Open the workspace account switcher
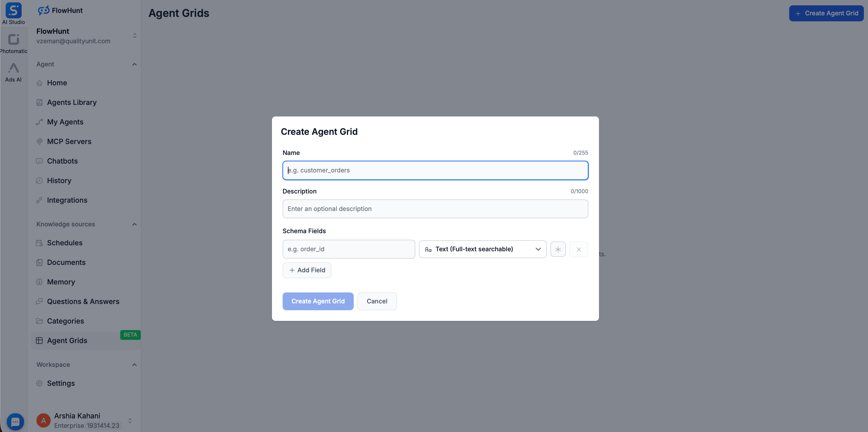 [134, 35]
